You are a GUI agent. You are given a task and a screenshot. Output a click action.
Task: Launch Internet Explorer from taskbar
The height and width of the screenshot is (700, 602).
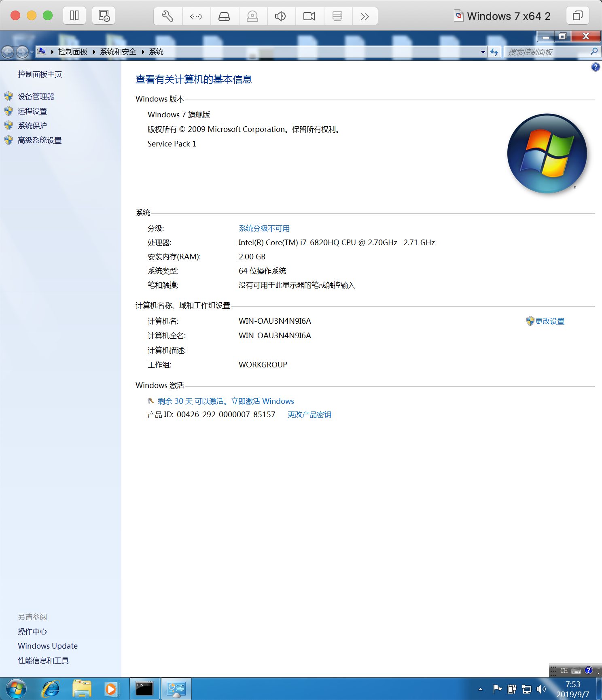point(51,689)
